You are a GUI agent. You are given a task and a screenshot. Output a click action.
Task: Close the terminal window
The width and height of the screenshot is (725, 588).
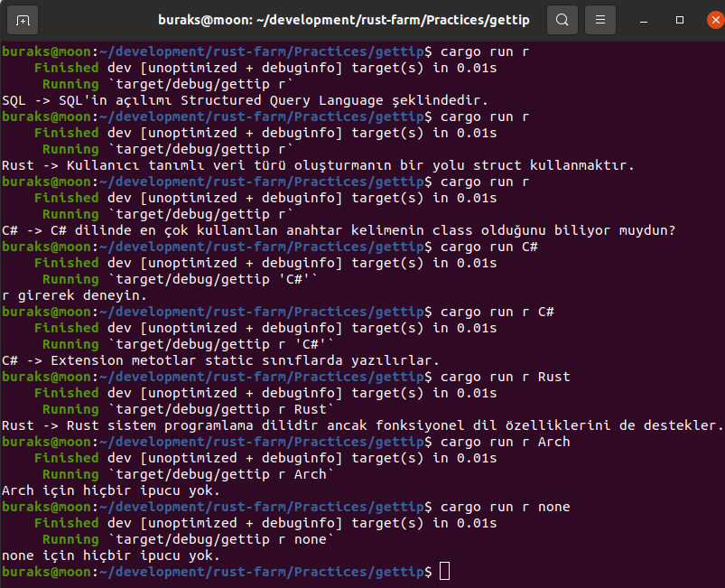click(708, 19)
